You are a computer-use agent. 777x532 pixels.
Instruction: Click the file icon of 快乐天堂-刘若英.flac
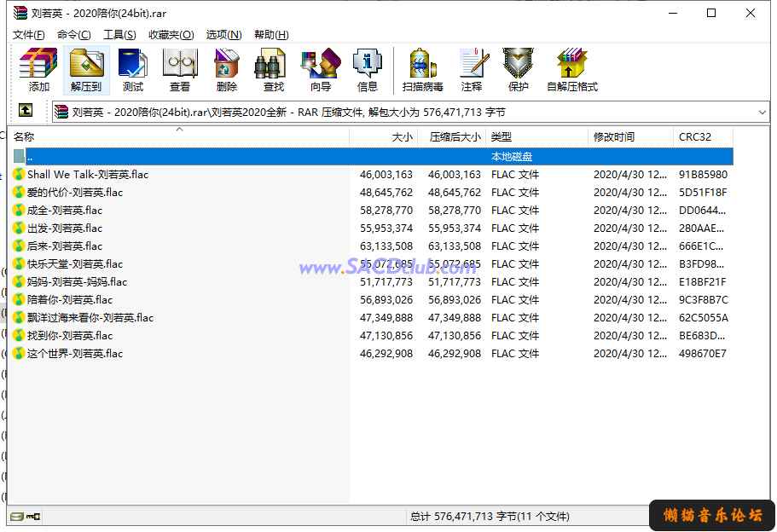click(18, 263)
